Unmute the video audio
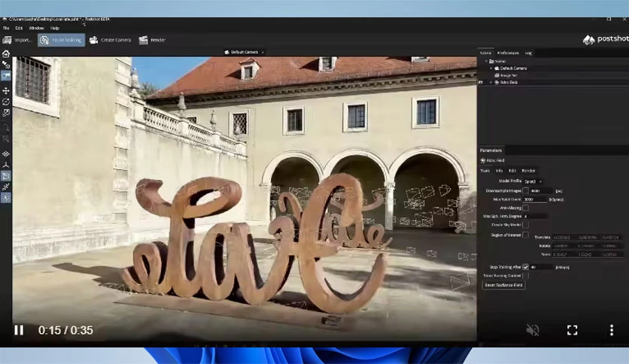Viewport: 629px width, 364px height. [533, 330]
